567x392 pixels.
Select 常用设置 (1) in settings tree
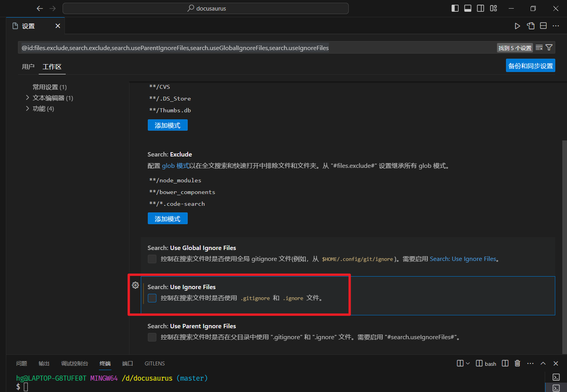coord(50,87)
